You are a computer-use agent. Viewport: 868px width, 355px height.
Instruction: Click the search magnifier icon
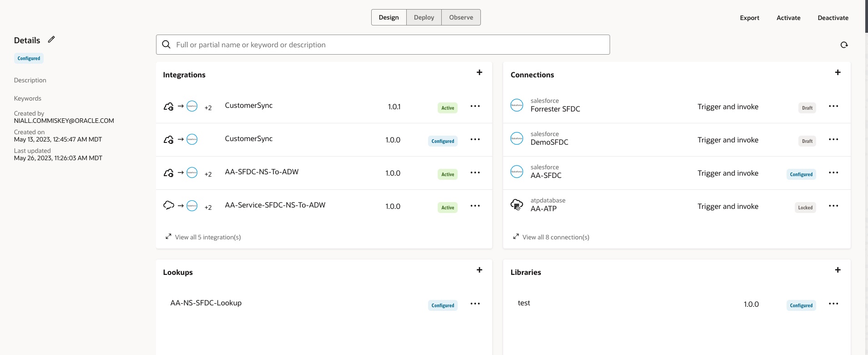click(x=167, y=45)
